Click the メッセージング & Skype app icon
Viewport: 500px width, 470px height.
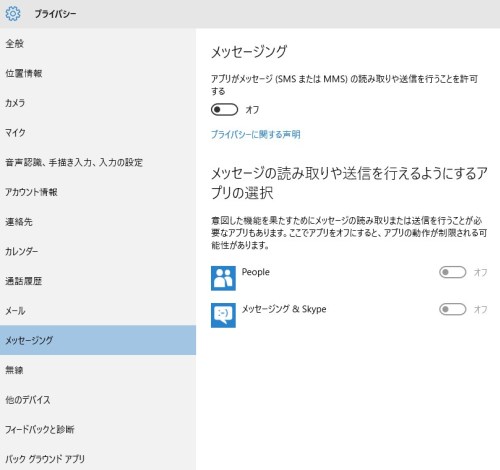223,315
